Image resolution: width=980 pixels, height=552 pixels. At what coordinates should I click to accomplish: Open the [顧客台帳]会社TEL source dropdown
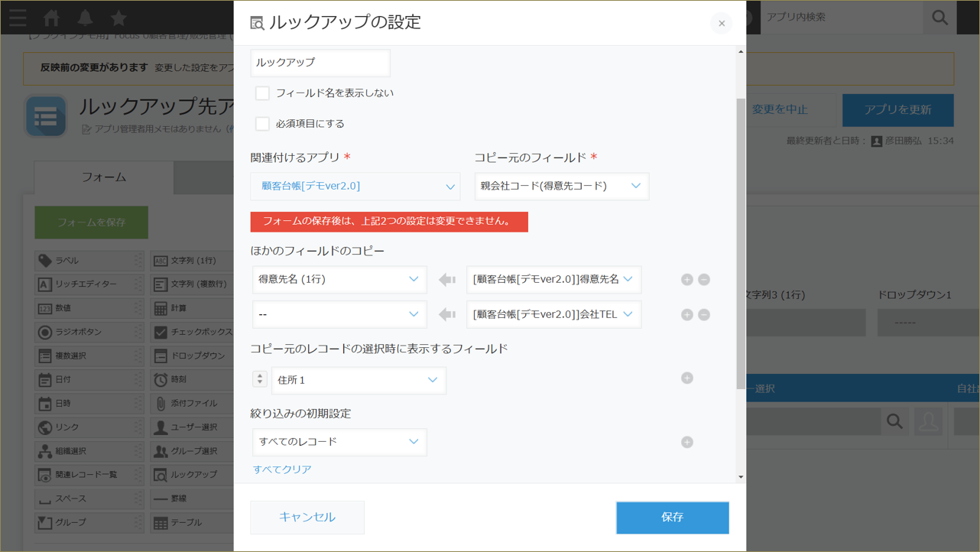553,315
